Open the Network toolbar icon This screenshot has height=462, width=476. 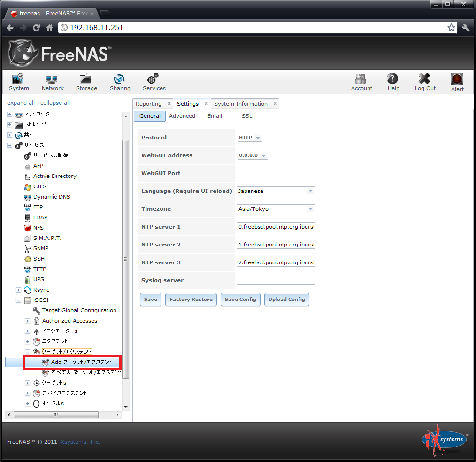tap(53, 82)
